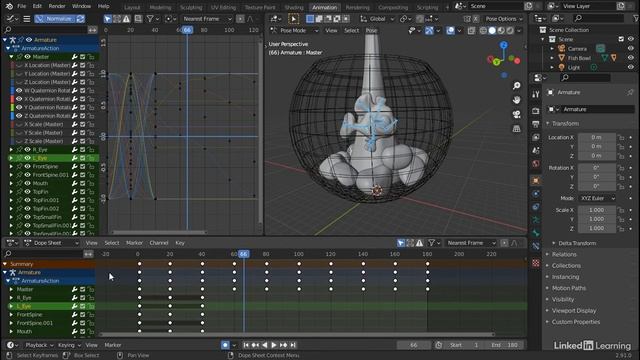Viewport: 640px width, 360px height.
Task: Toggle X Location (Master) mute checkbox
Action: [x=83, y=65]
